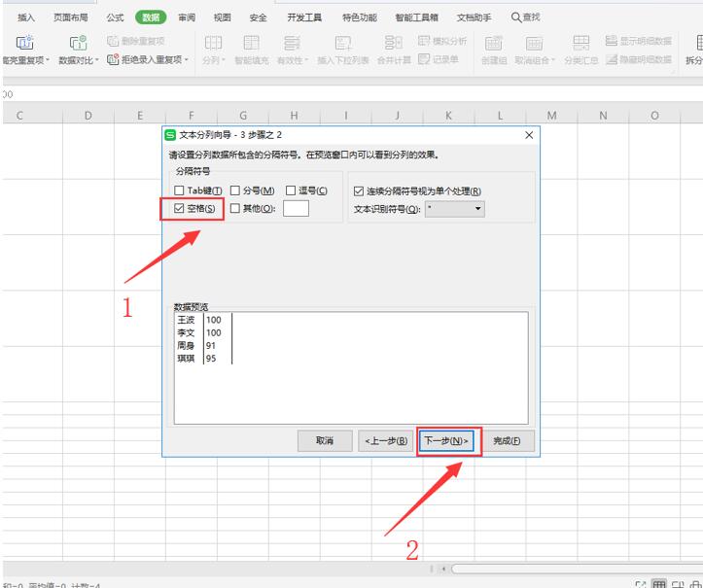Click the 有效性 validation icon
Image resolution: width=703 pixels, height=588 pixels.
[292, 43]
